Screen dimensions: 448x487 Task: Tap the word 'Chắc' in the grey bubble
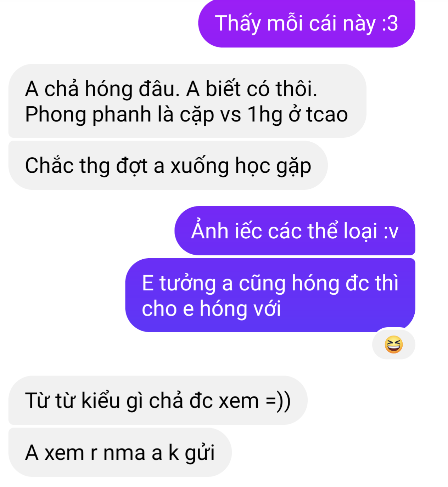pos(49,165)
